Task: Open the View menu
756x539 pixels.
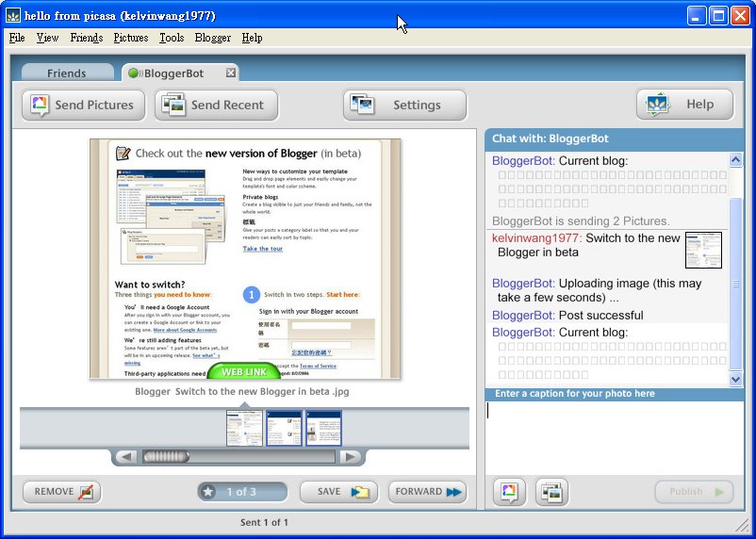Action: 47,38
